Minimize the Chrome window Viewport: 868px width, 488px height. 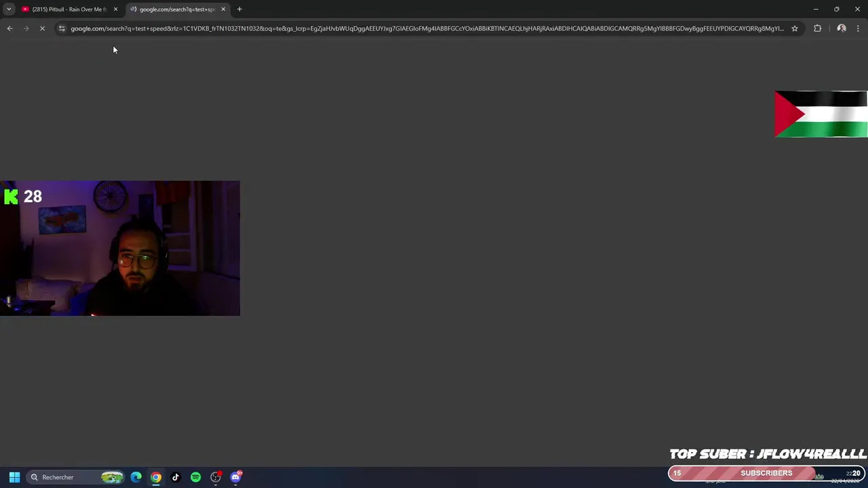coord(816,9)
